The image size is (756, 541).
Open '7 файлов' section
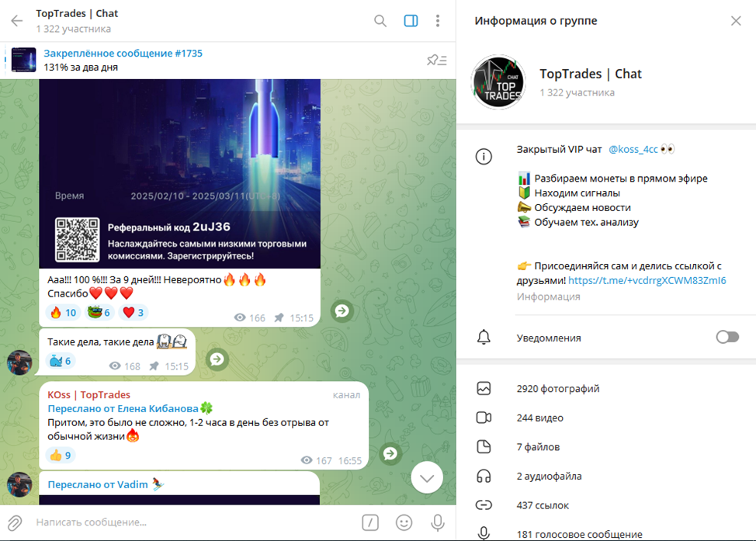(606, 447)
